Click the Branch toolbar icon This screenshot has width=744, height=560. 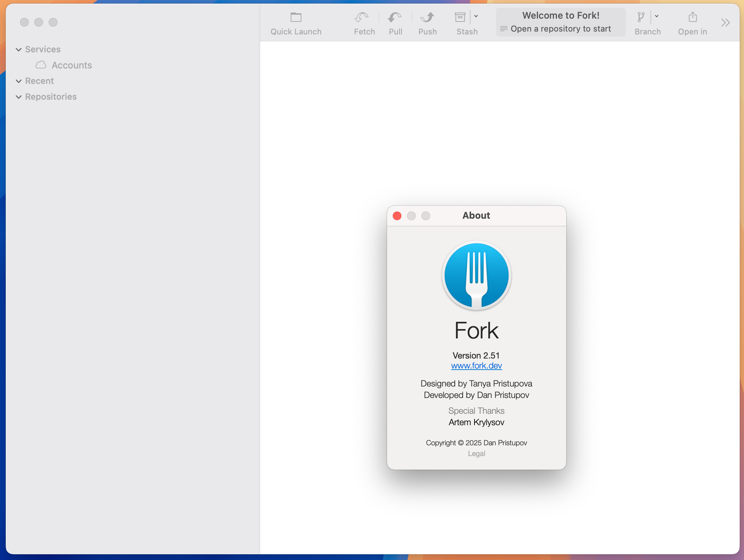pos(641,17)
